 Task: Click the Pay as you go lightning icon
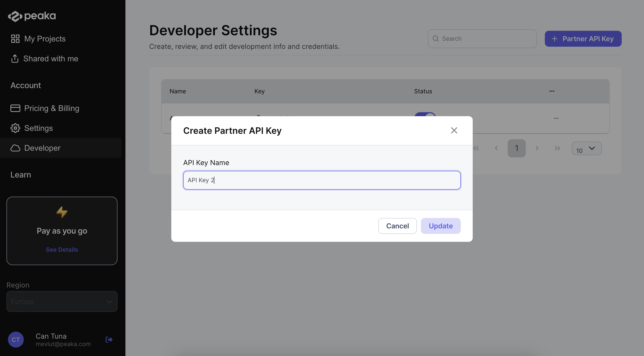pyautogui.click(x=62, y=212)
